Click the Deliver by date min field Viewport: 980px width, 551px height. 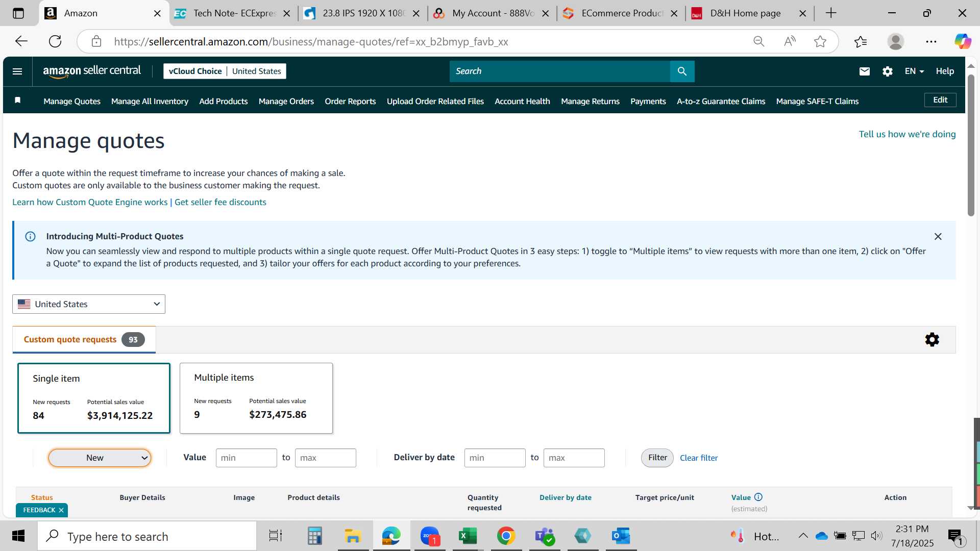pos(495,458)
